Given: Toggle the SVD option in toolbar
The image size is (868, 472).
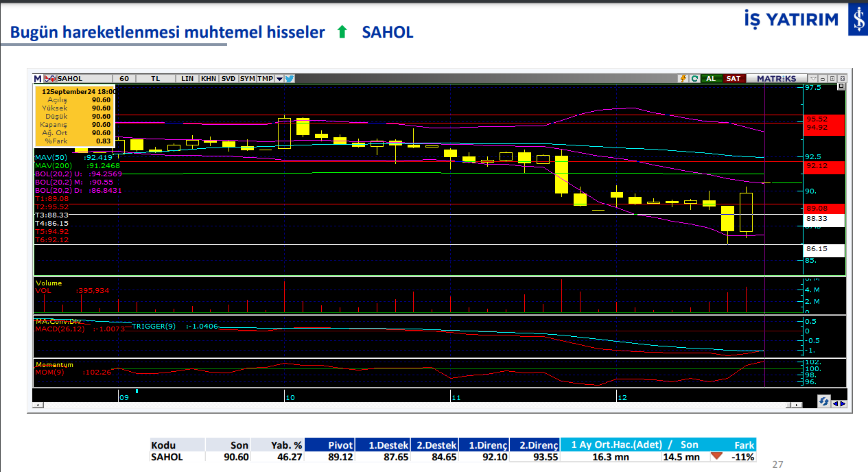Looking at the screenshot, I should [x=228, y=79].
